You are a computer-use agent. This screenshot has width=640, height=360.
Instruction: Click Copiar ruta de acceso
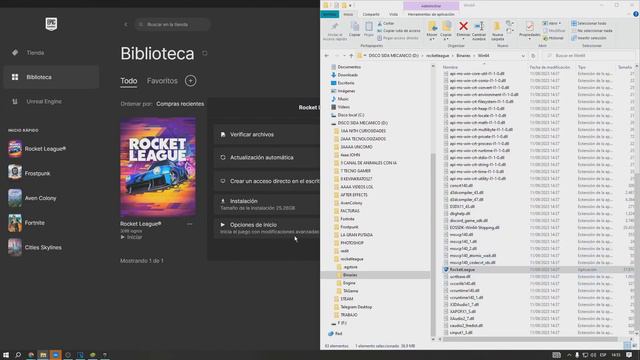click(x=399, y=31)
